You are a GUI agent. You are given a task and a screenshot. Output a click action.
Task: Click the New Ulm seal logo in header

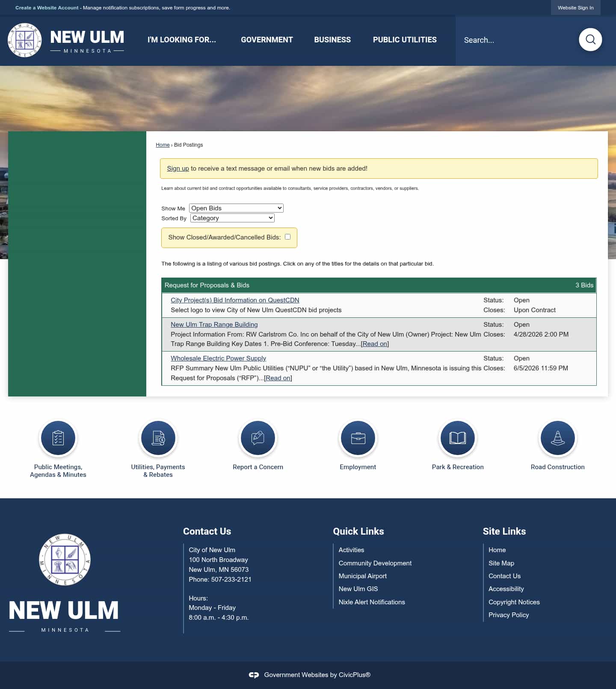click(x=25, y=40)
